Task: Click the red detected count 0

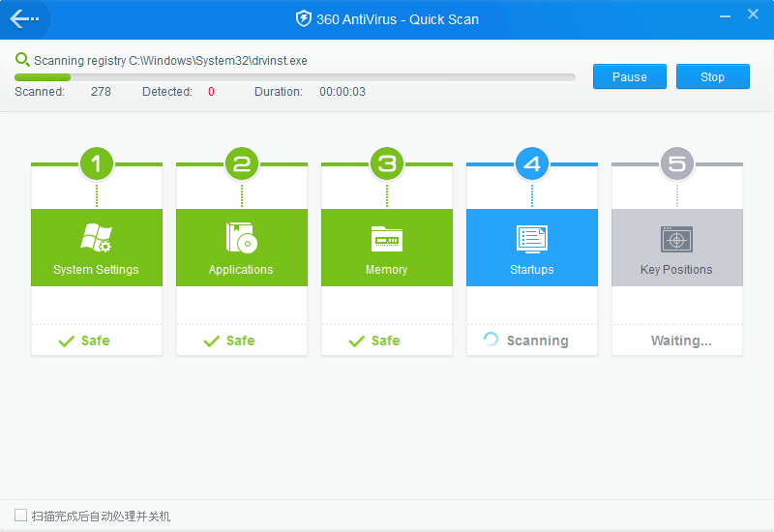Action: [211, 92]
